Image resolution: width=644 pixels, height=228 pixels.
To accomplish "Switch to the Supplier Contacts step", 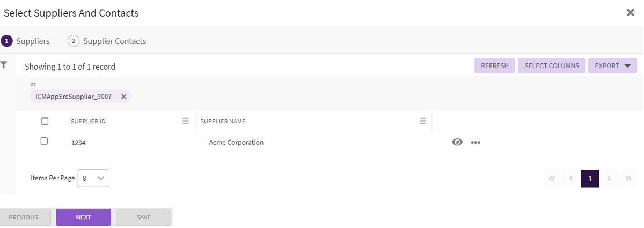I will coord(107,41).
